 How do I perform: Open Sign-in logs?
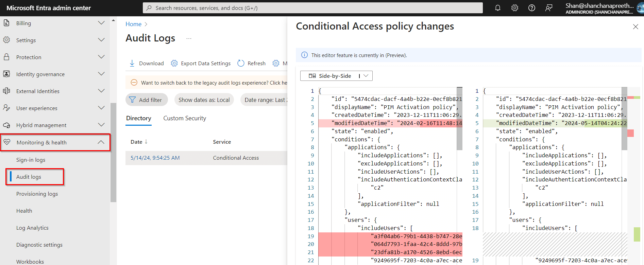[31, 160]
